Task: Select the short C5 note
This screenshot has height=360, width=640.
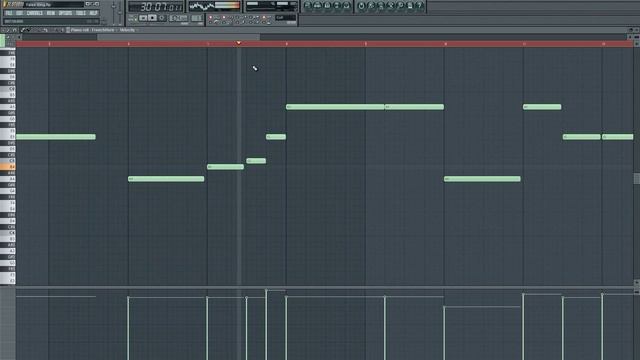Action: tap(256, 161)
